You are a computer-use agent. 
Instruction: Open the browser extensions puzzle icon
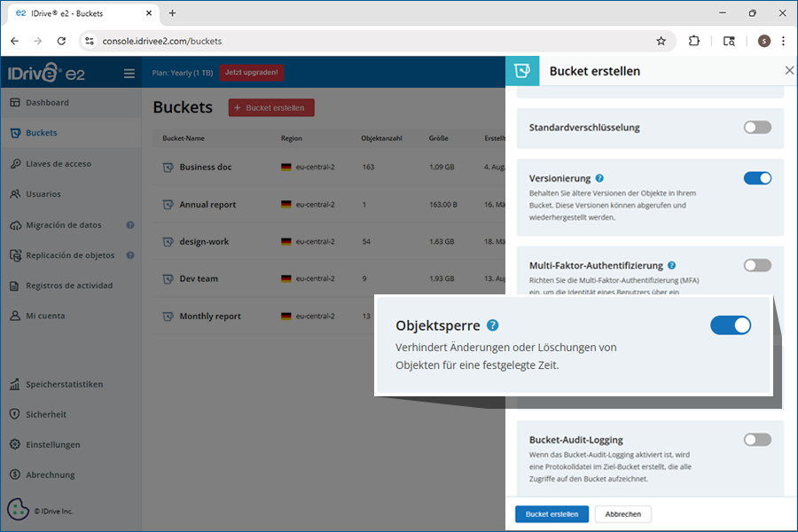tap(694, 41)
